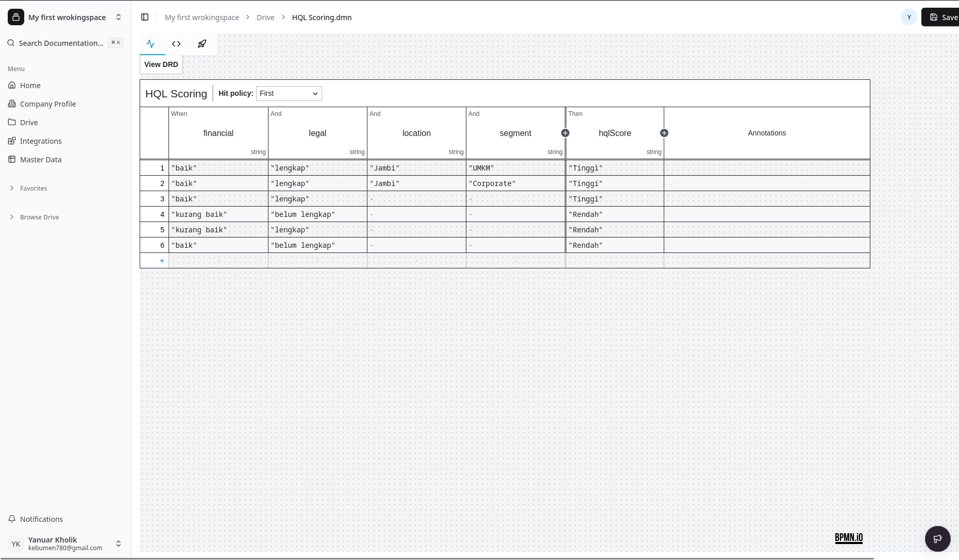Viewport: 959px width, 560px height.
Task: Add new rule row plus icon
Action: [x=162, y=261]
